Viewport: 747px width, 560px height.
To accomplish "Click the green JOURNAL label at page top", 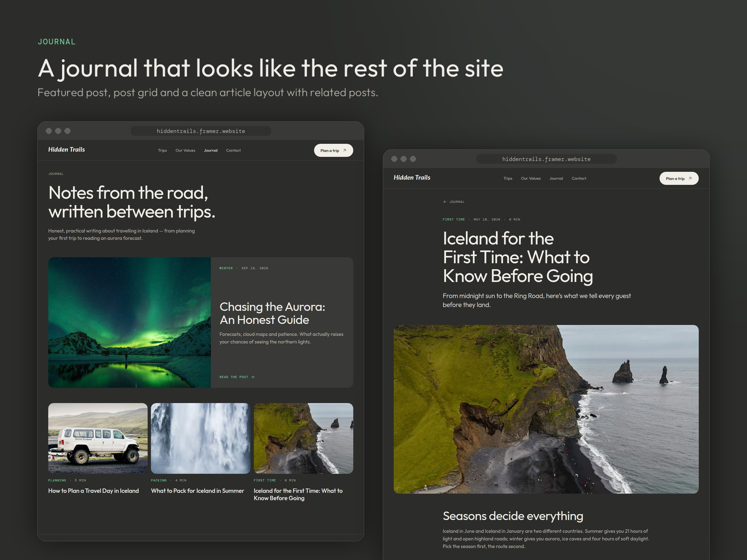I will [x=56, y=42].
